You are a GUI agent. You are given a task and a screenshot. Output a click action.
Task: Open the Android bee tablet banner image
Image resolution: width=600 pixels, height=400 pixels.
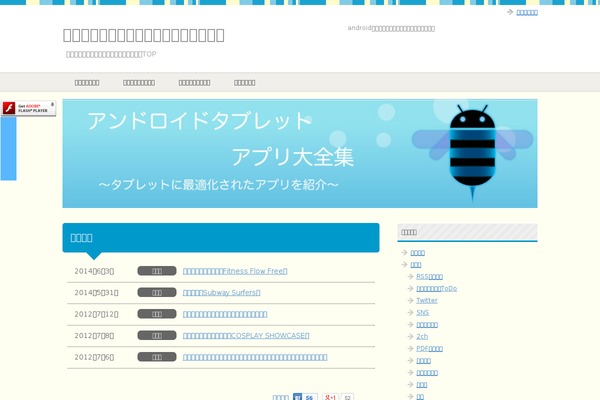(300, 153)
